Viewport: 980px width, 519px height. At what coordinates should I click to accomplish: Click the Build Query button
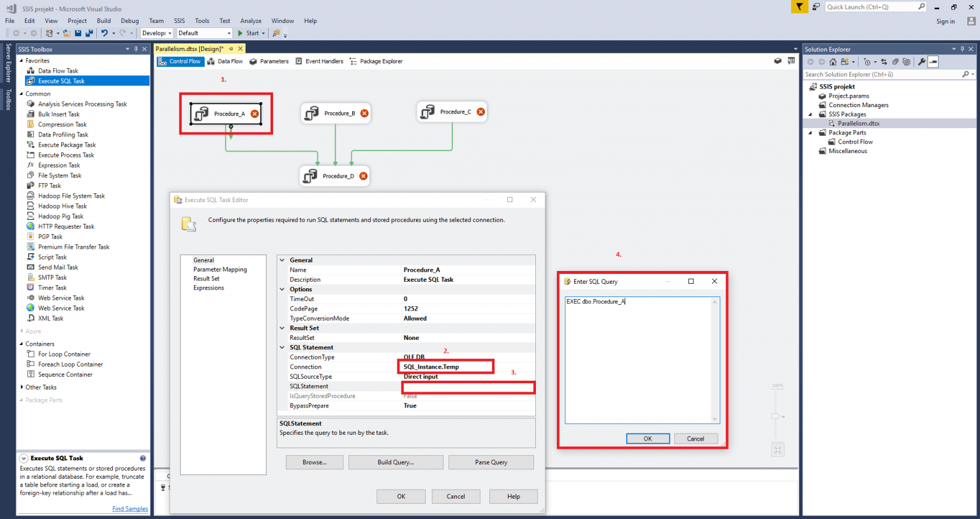point(396,462)
